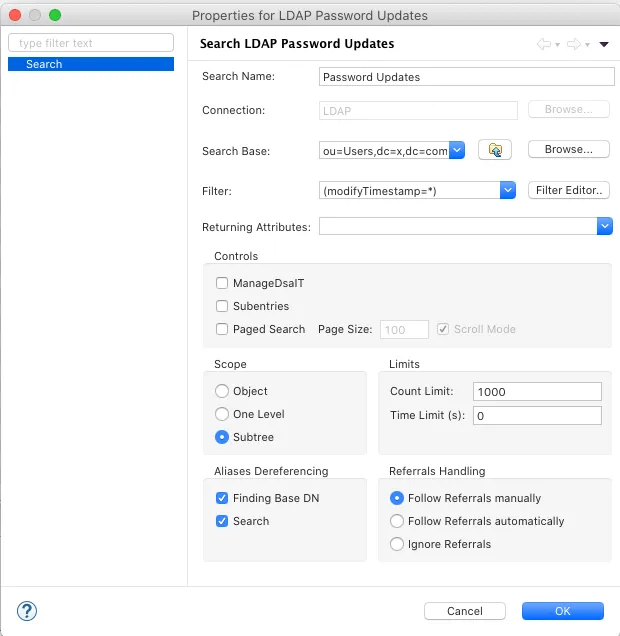Click the Time Limit field
The width and height of the screenshot is (620, 636).
(x=537, y=415)
